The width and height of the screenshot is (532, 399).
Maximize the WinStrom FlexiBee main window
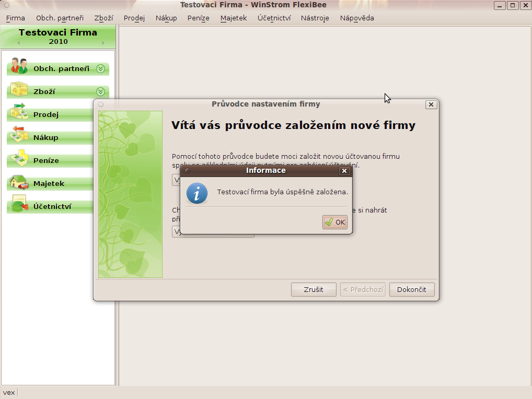(513, 5)
